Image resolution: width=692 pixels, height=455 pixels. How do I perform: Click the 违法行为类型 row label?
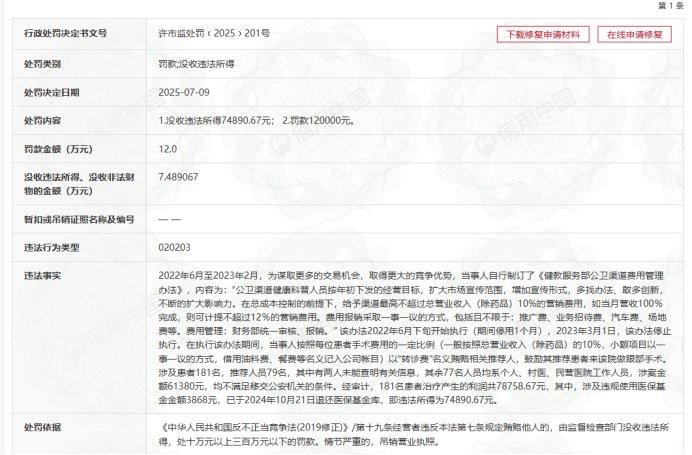tap(52, 248)
